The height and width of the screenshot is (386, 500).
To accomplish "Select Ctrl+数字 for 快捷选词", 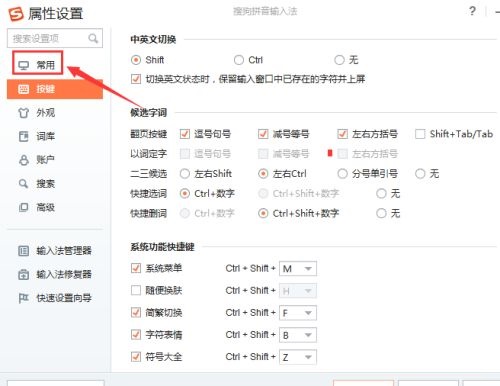I will (185, 194).
